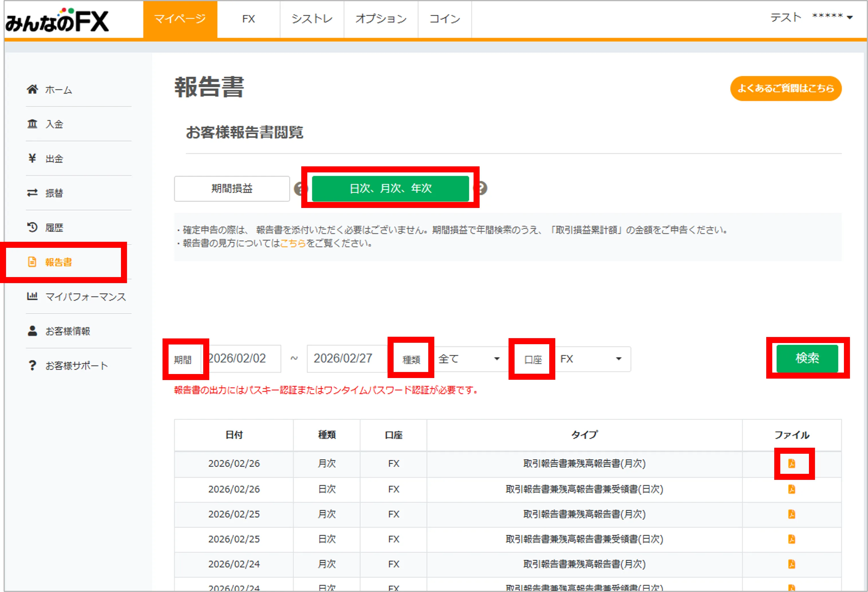Click the yen icon beside 出金
Screen dimensions: 868x592
[x=32, y=158]
